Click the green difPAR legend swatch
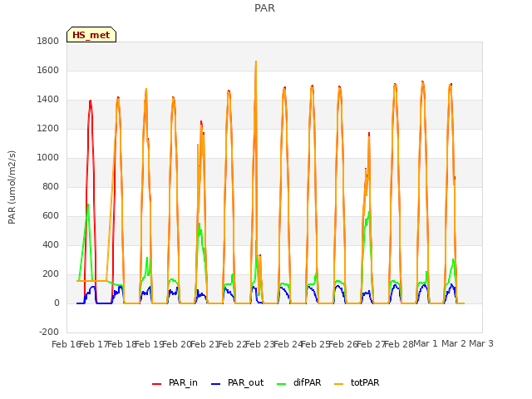 point(282,384)
